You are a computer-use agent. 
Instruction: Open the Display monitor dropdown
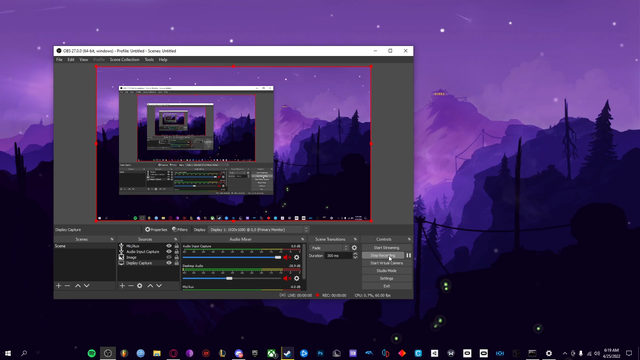click(259, 230)
